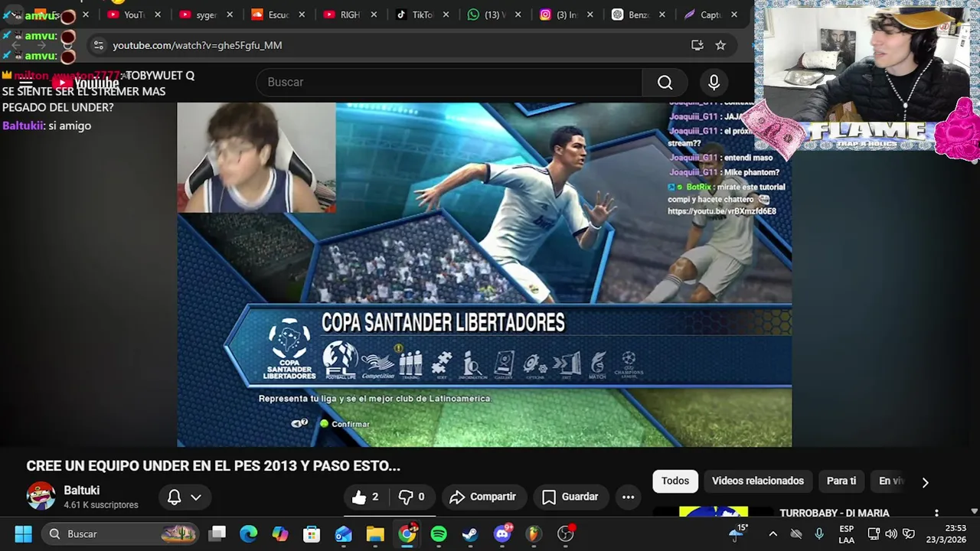Image resolution: width=980 pixels, height=551 pixels.
Task: Select Videos relacionados filter chip
Action: tap(758, 481)
